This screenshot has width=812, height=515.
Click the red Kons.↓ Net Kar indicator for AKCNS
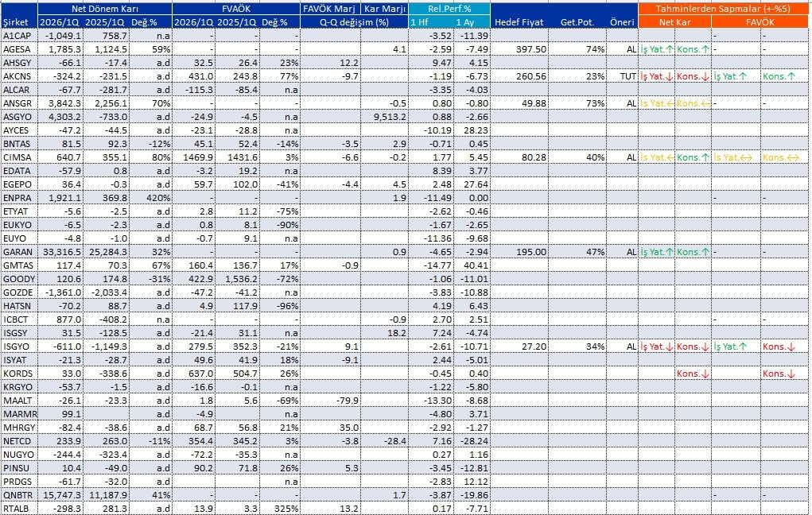pyautogui.click(x=693, y=76)
